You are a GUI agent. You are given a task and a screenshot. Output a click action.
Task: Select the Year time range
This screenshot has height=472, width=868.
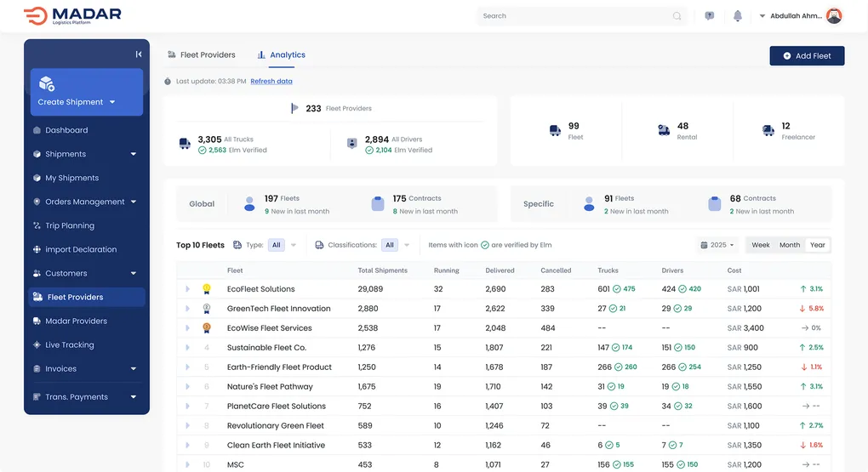(818, 245)
